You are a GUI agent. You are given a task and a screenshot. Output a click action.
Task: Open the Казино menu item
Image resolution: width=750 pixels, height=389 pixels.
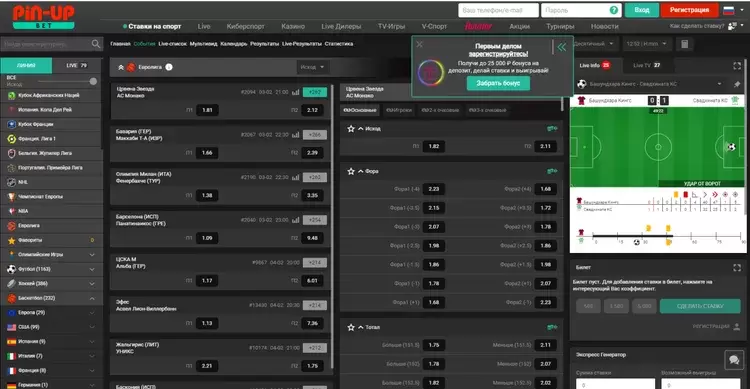(x=293, y=26)
